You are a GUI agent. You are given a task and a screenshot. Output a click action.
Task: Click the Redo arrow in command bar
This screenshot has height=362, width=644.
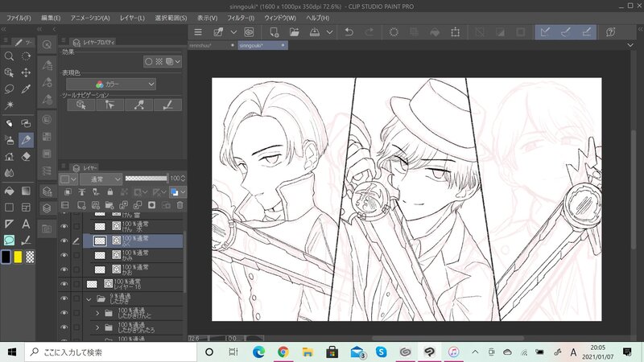pyautogui.click(x=369, y=32)
